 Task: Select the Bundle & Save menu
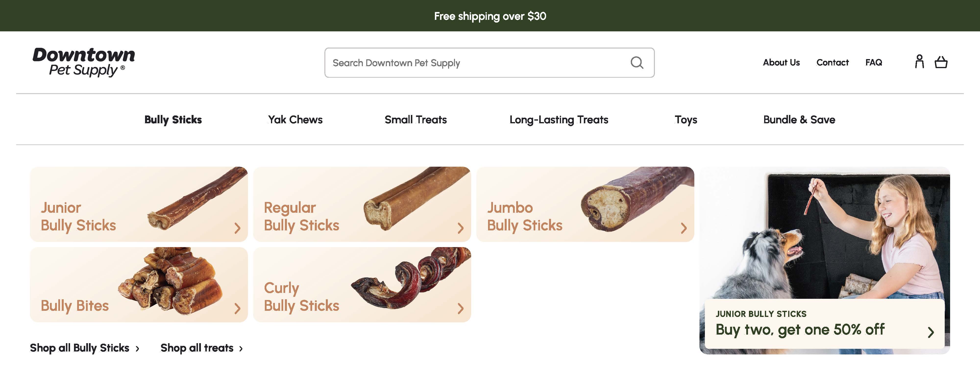point(799,120)
